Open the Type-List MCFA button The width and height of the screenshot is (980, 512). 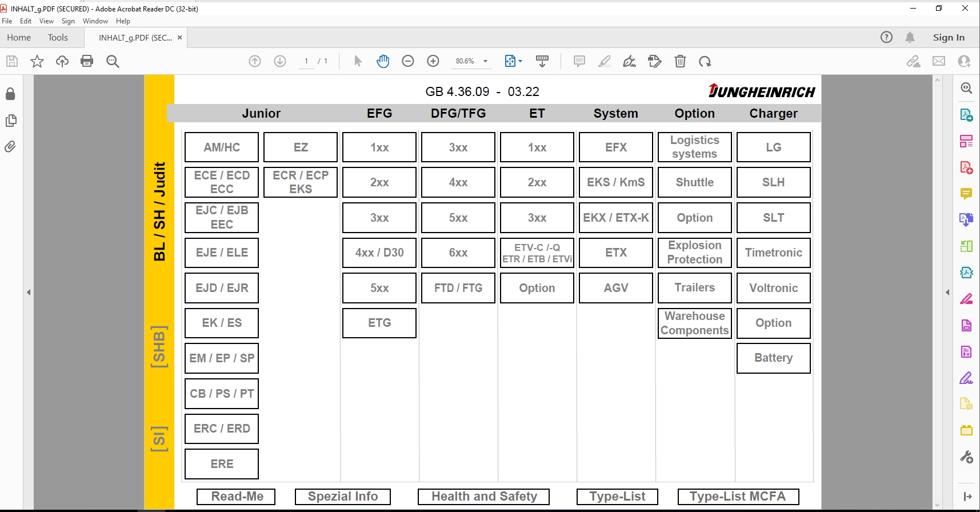pos(738,497)
